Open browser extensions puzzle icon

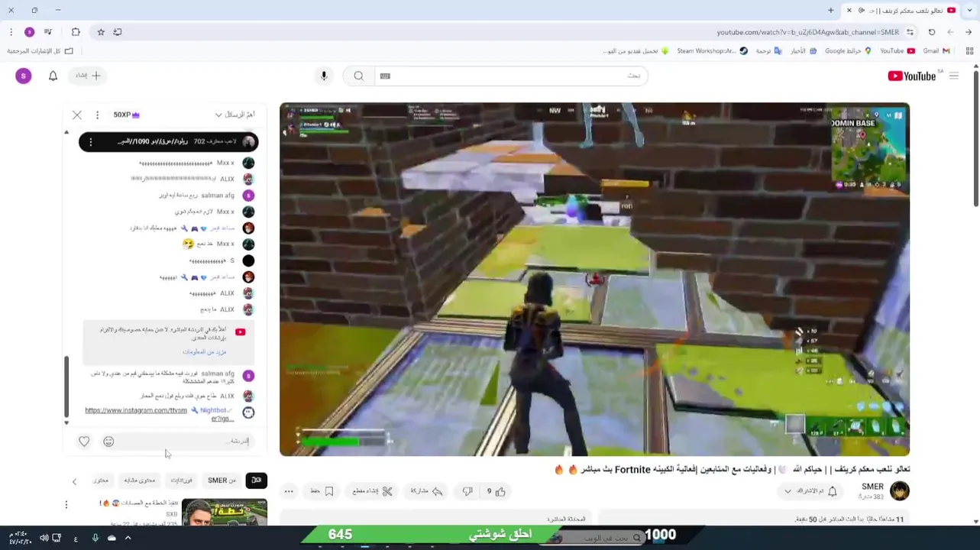point(76,32)
